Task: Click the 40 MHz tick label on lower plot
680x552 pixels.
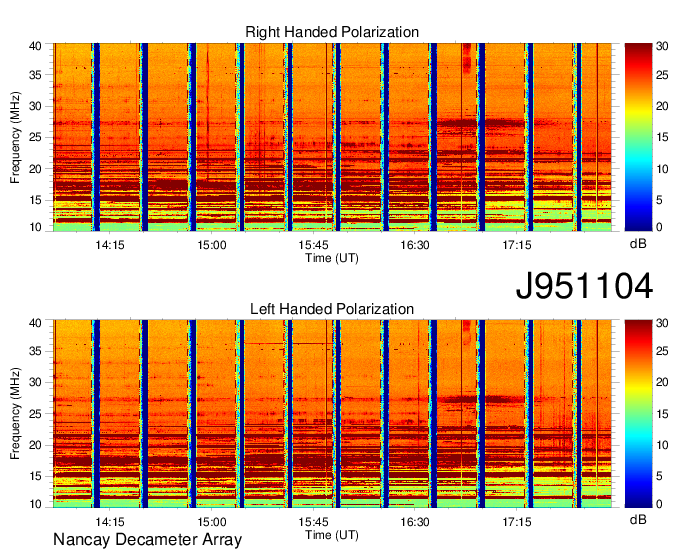Action: [x=36, y=323]
